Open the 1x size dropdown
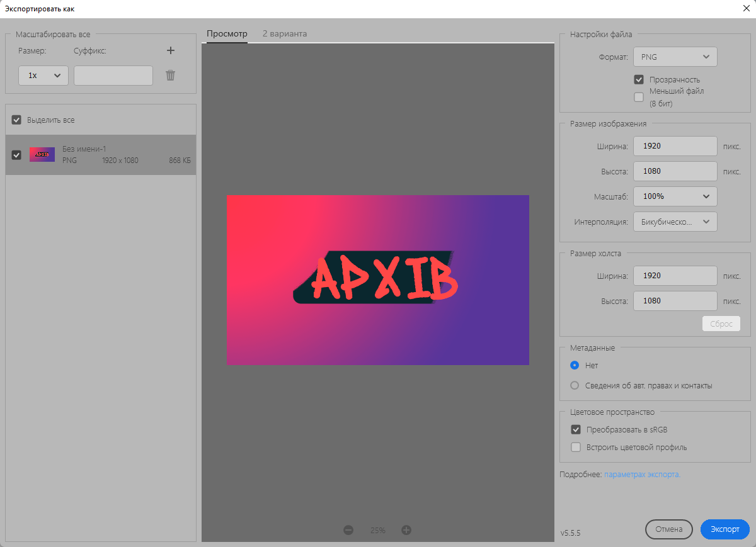 pos(43,76)
